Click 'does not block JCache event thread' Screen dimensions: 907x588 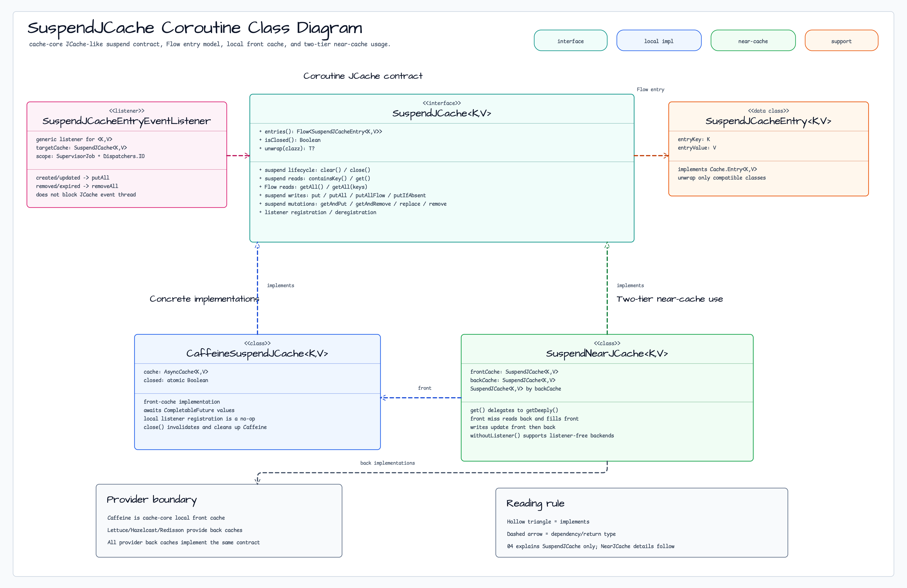[86, 195]
